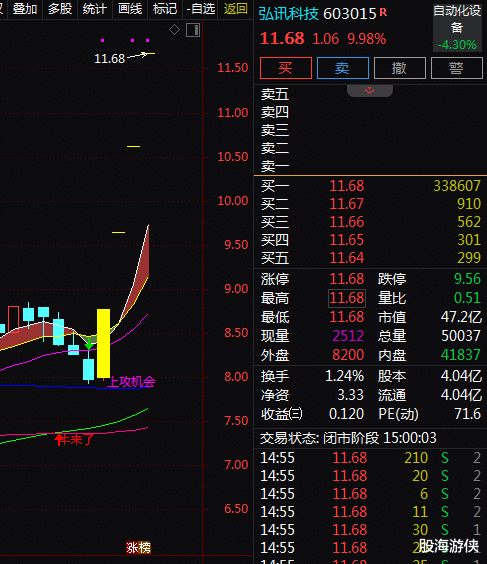Viewport: 487px width, 564px height.
Task: Click the 买一 volume 338607
Action: 457,186
